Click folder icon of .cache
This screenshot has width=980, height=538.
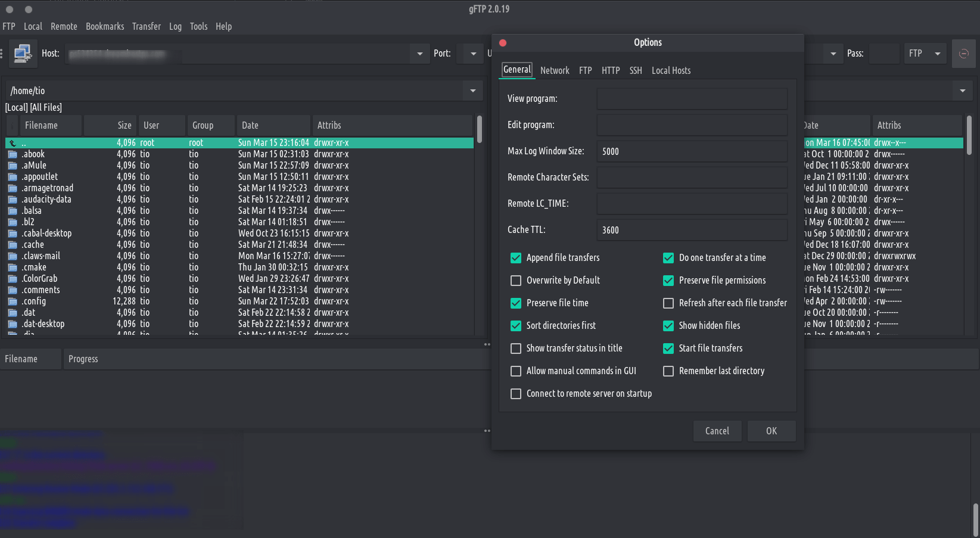[13, 245]
